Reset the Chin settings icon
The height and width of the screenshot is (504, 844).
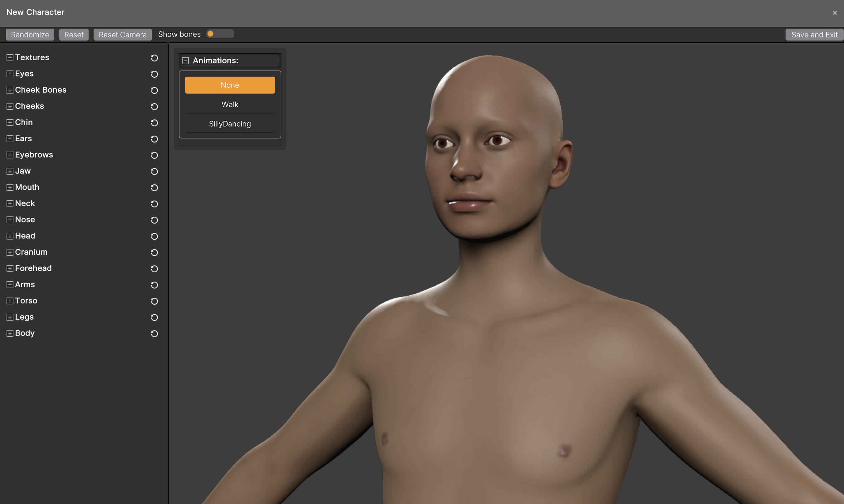(154, 123)
